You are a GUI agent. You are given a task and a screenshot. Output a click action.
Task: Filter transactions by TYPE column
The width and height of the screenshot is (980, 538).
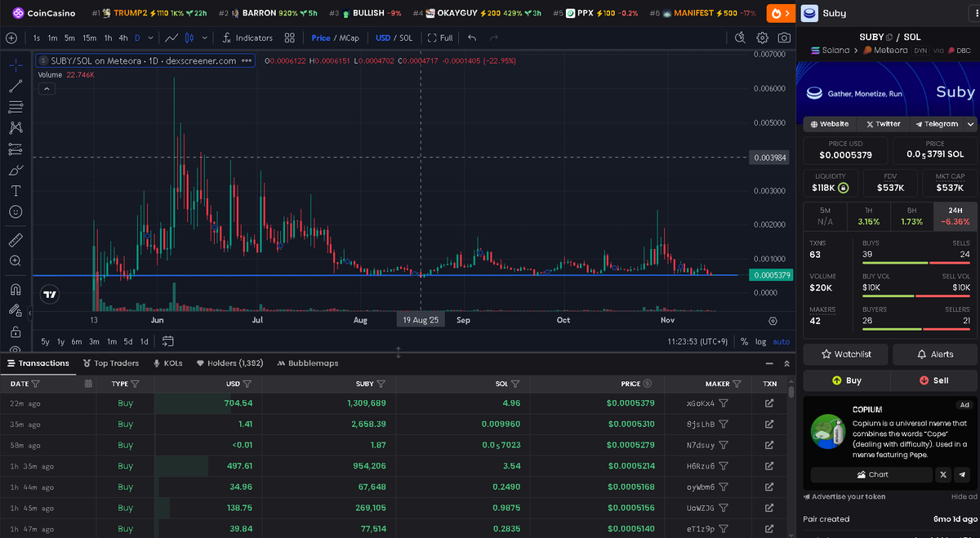[135, 384]
